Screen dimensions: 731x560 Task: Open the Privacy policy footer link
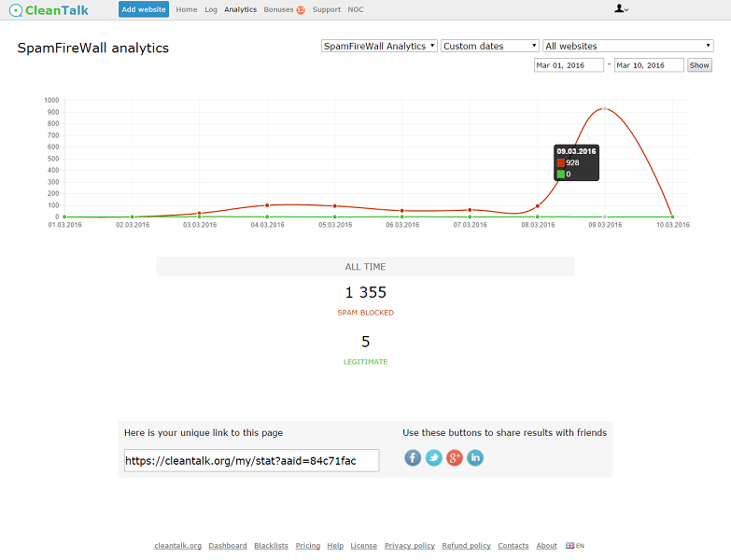point(409,546)
